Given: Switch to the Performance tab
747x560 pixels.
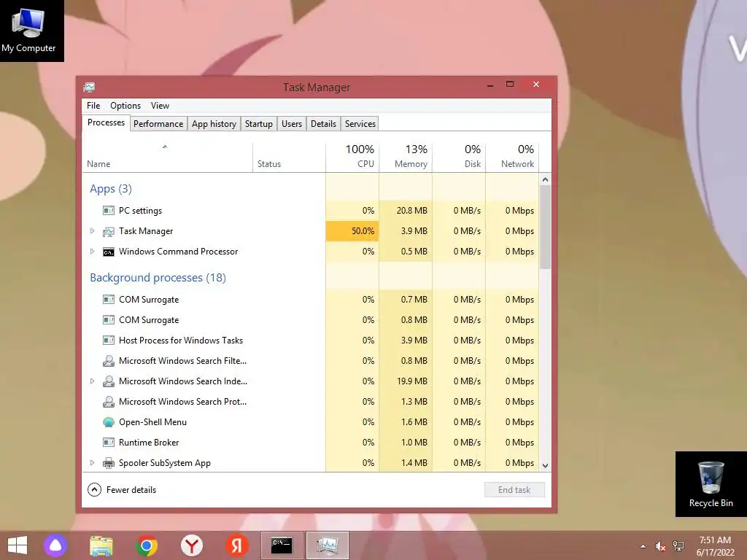Looking at the screenshot, I should pyautogui.click(x=158, y=124).
